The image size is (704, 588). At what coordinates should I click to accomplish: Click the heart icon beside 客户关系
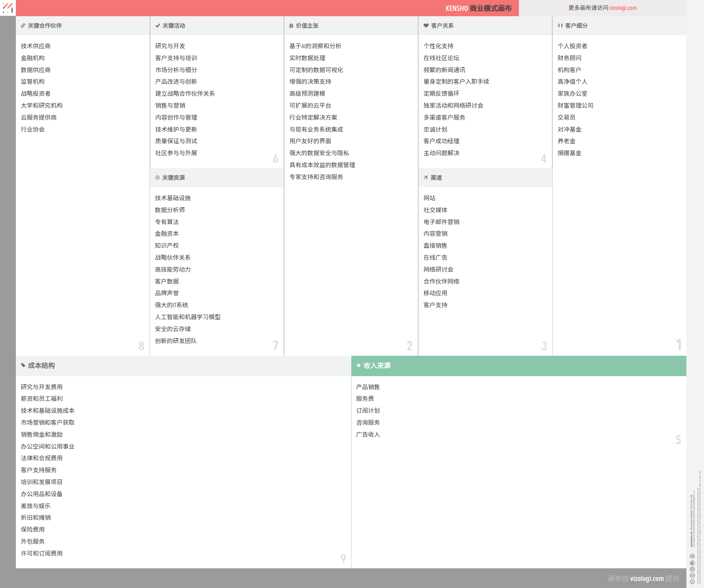coord(426,26)
